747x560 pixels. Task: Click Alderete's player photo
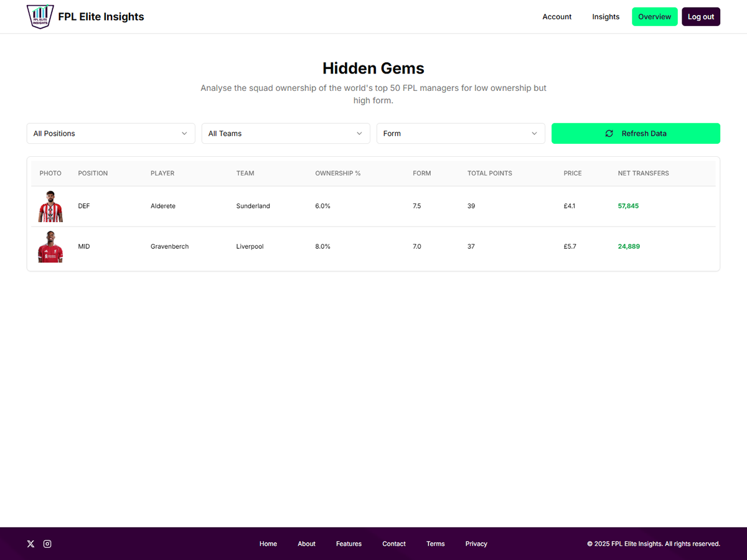pos(50,205)
